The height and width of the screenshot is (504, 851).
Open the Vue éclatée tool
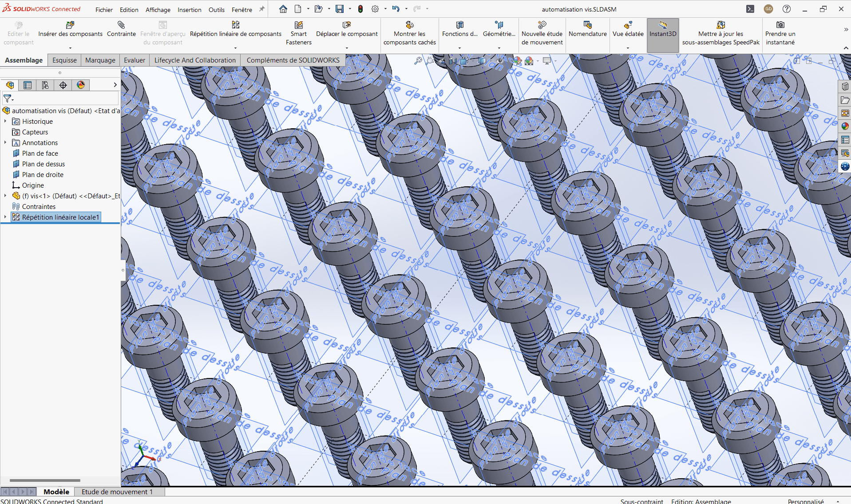[x=628, y=29]
